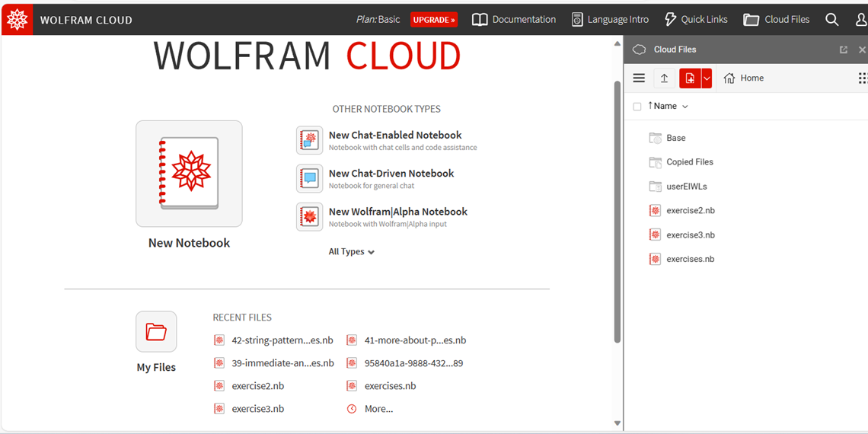Click the More... recent files link
Viewport: 868px width, 434px height.
378,409
